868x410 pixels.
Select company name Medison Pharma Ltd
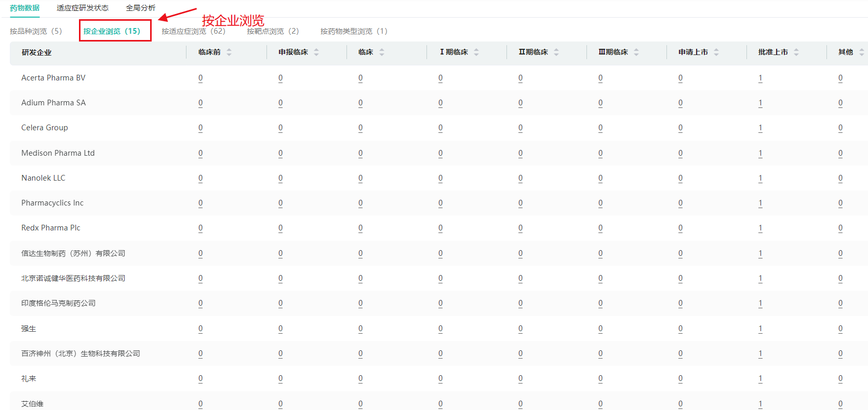click(58, 153)
